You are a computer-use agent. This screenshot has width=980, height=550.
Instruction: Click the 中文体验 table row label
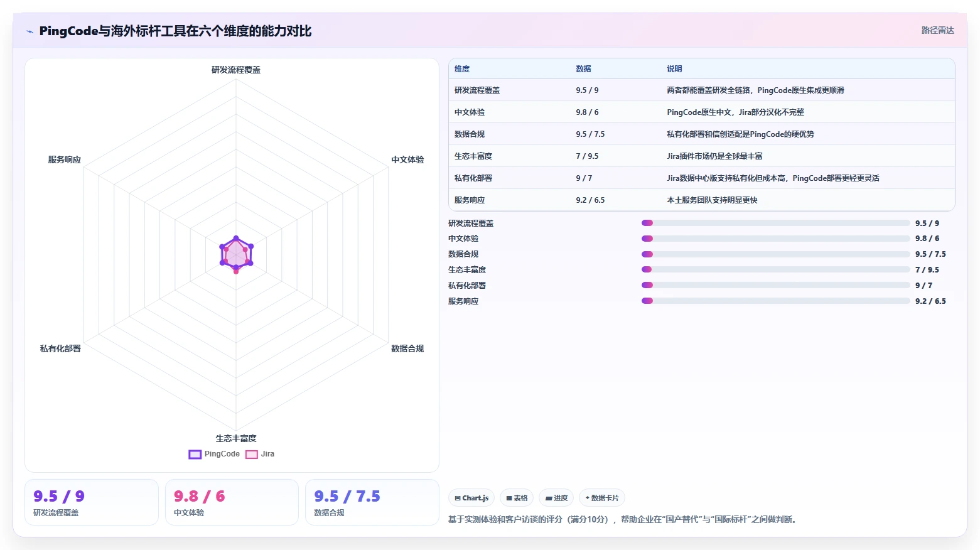[470, 112]
